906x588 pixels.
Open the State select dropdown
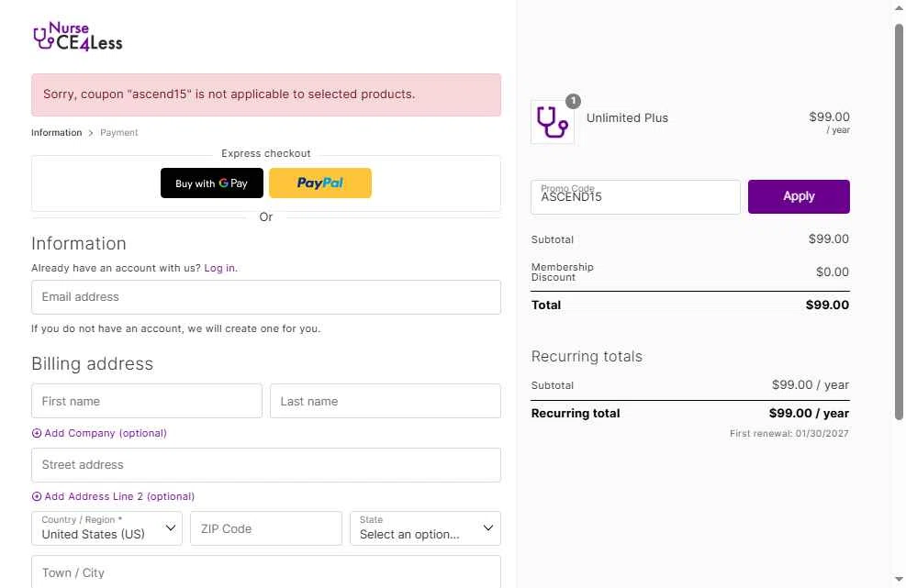point(425,528)
